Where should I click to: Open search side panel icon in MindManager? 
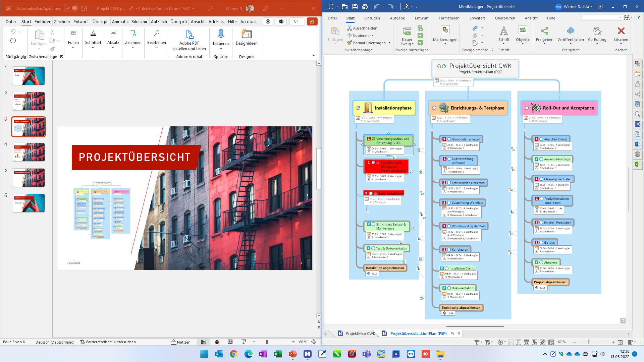tap(637, 114)
